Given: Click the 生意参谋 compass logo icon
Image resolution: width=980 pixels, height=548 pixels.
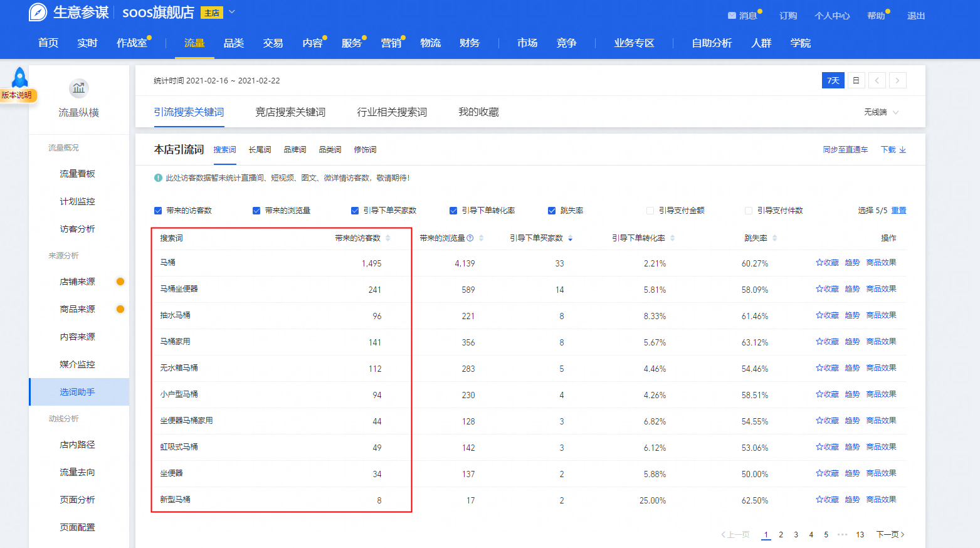Looking at the screenshot, I should click(38, 12).
